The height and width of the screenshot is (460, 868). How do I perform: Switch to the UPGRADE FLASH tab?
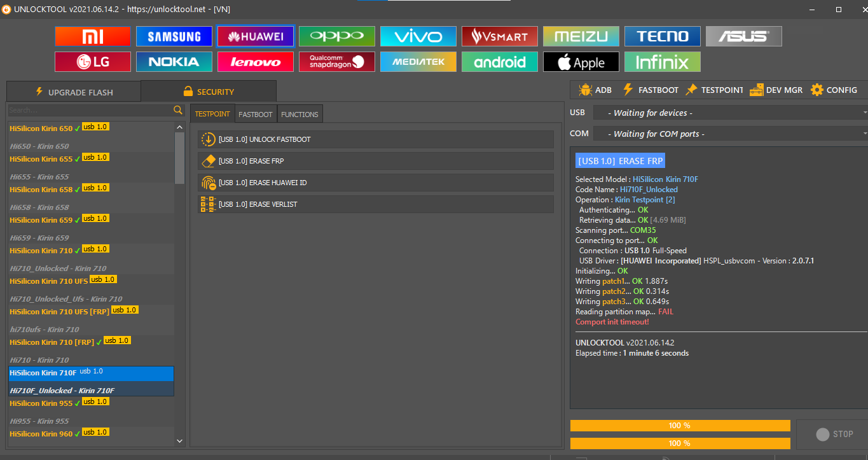[x=74, y=92]
